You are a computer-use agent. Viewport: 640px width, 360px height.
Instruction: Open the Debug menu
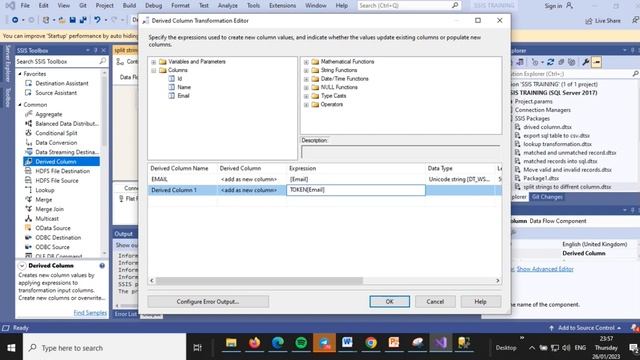(x=153, y=6)
